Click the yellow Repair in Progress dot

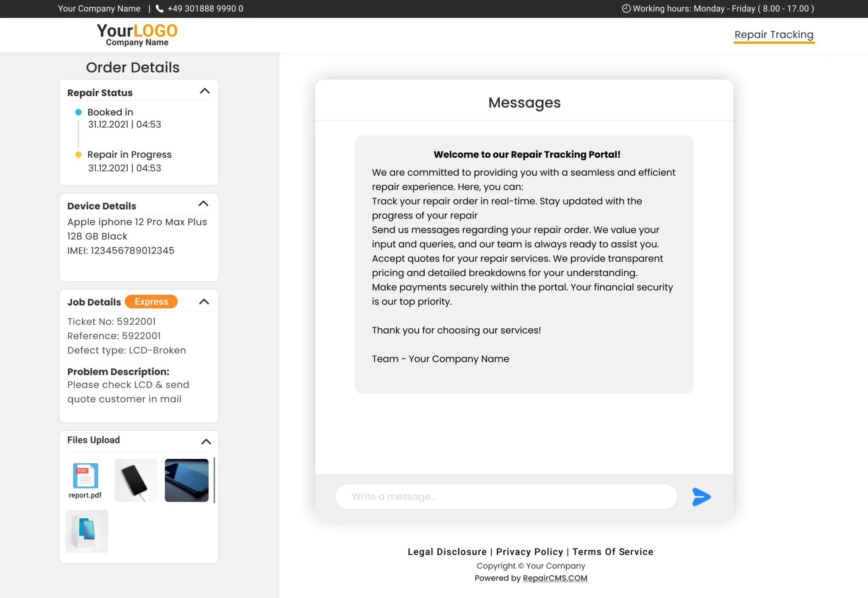78,155
